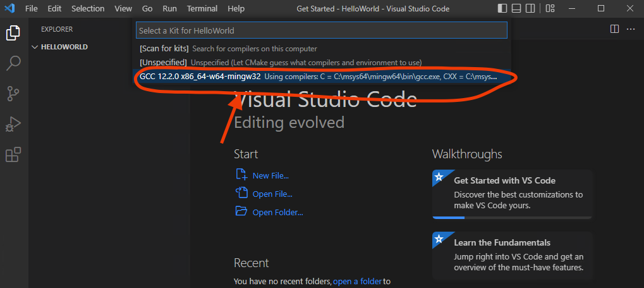
Task: Click the EXPLORER panel title
Action: 57,29
